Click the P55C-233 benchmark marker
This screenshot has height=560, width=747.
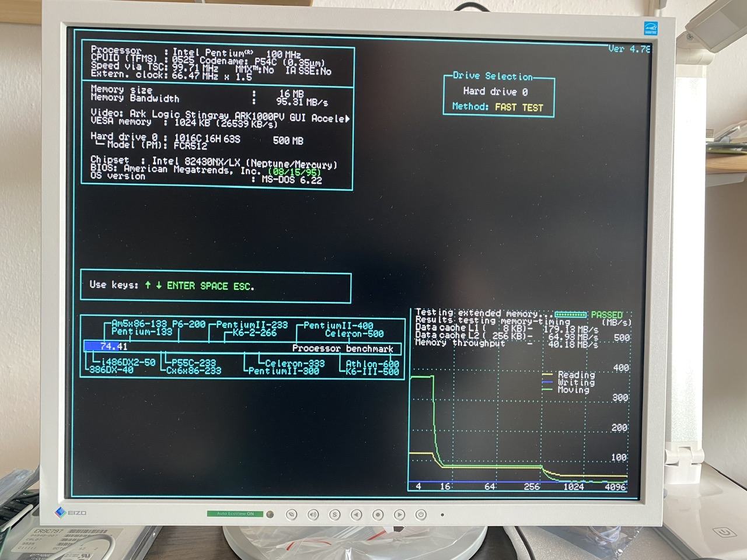(x=194, y=362)
